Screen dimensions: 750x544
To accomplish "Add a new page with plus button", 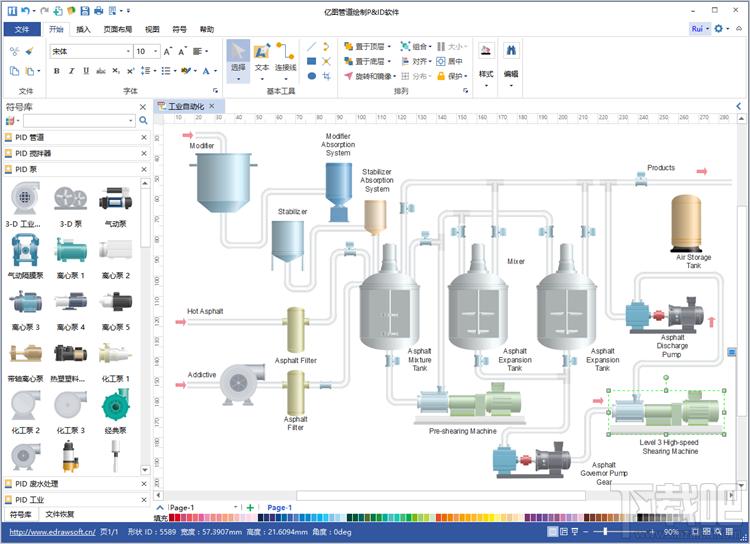I will pyautogui.click(x=250, y=507).
